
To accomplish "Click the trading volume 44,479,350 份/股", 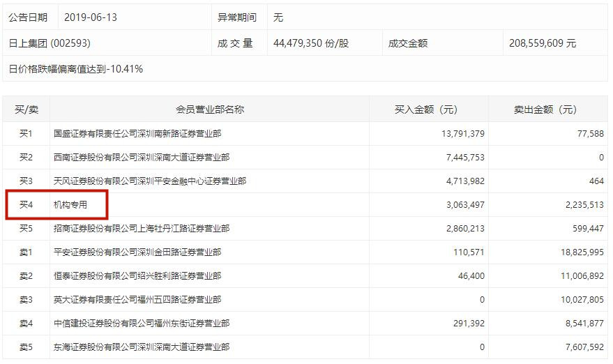I will click(x=311, y=43).
